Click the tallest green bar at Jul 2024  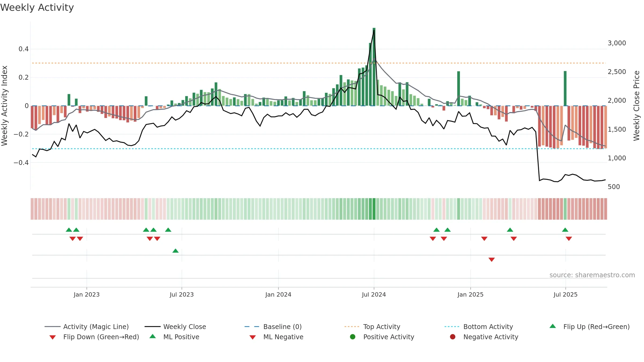pos(374,67)
